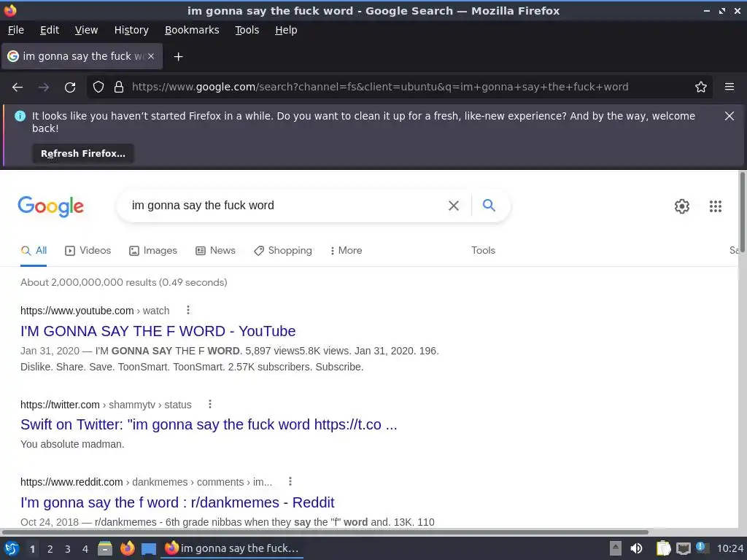The image size is (747, 560).
Task: Open the Google apps grid
Action: [x=715, y=206]
